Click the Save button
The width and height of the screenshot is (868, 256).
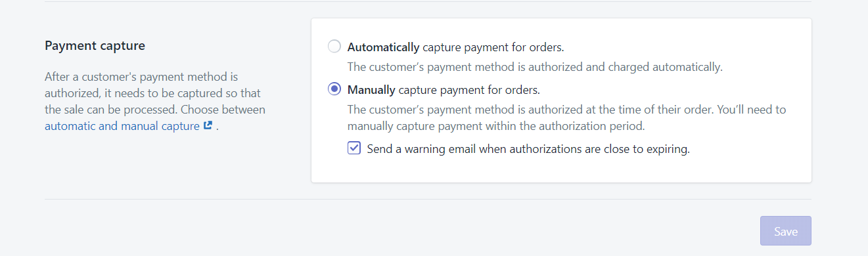(786, 231)
